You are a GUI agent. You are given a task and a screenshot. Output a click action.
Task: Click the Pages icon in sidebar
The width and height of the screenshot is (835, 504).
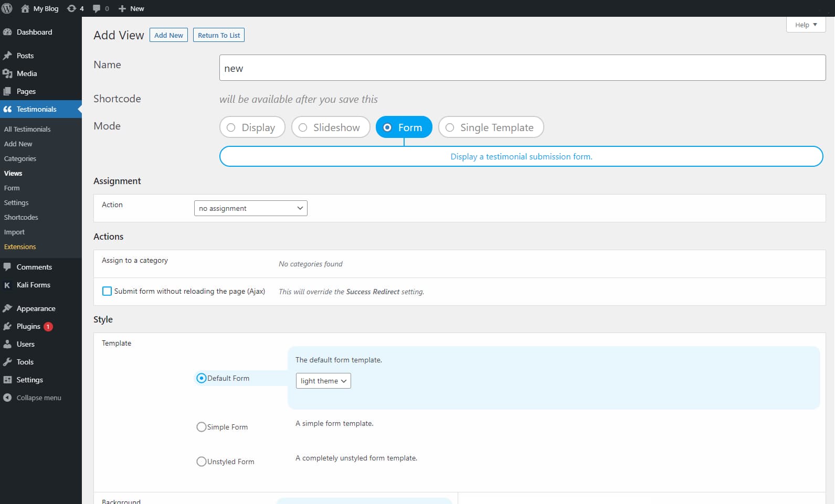(7, 91)
